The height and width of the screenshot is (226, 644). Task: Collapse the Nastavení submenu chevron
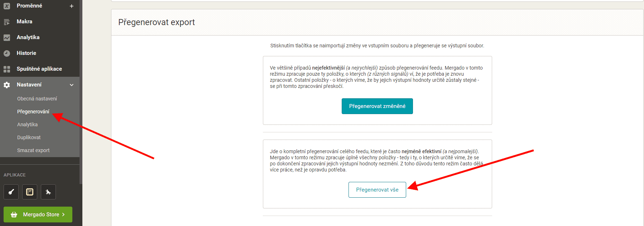click(72, 85)
